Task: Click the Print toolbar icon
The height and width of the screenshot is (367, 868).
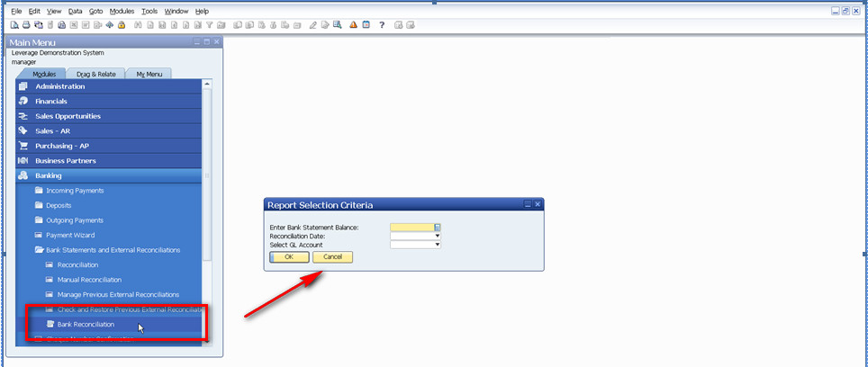Action: (x=26, y=24)
